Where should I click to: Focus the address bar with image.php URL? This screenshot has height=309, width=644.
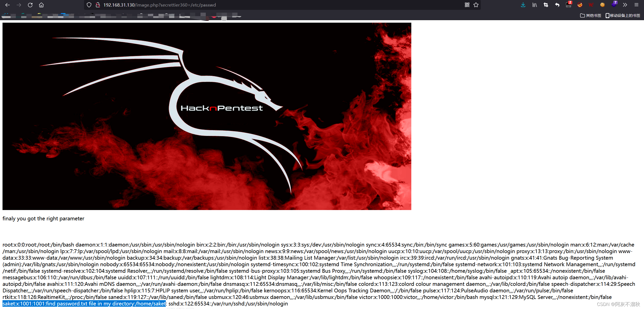282,5
